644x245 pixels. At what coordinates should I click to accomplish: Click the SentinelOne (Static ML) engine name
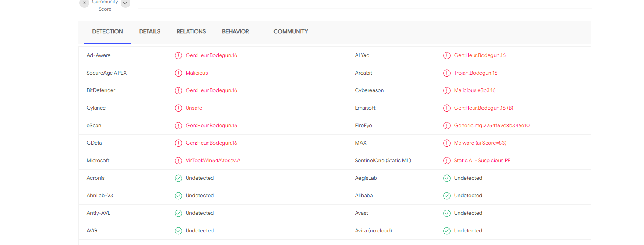click(383, 161)
